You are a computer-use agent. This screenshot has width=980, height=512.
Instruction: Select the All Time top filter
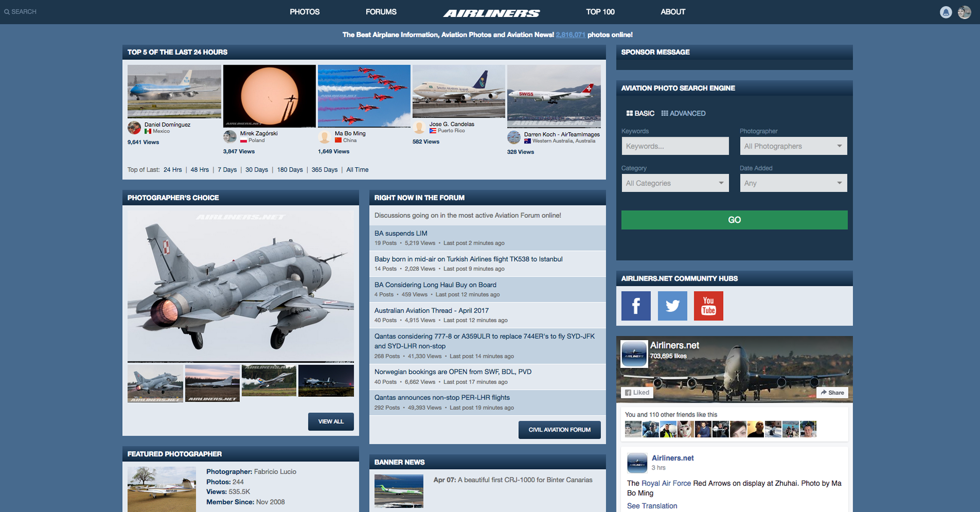point(357,170)
